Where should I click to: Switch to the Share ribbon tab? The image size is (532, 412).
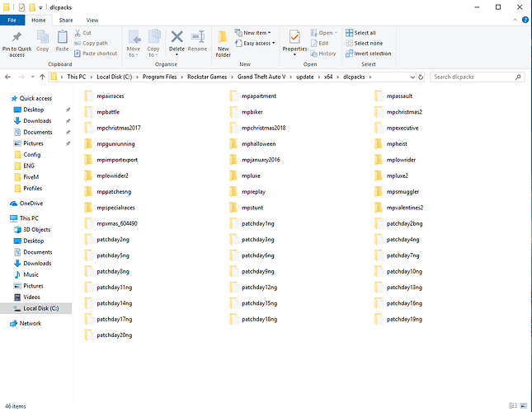(66, 21)
